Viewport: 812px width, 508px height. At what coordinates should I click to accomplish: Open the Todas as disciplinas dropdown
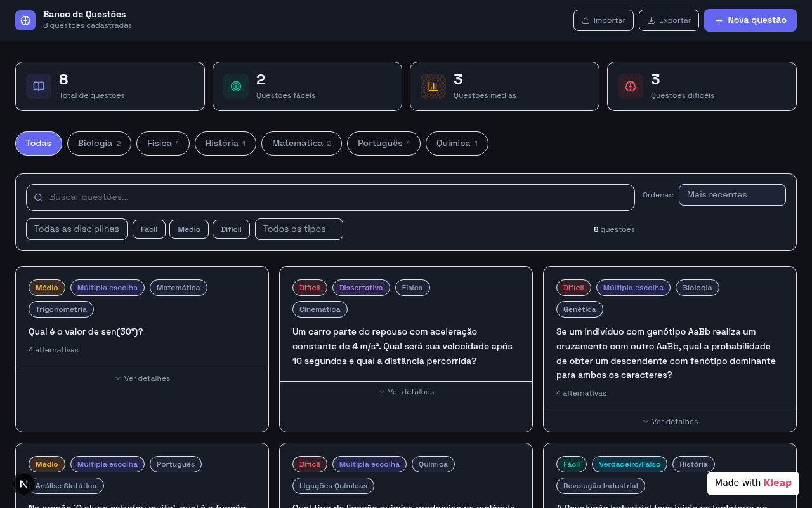77,229
